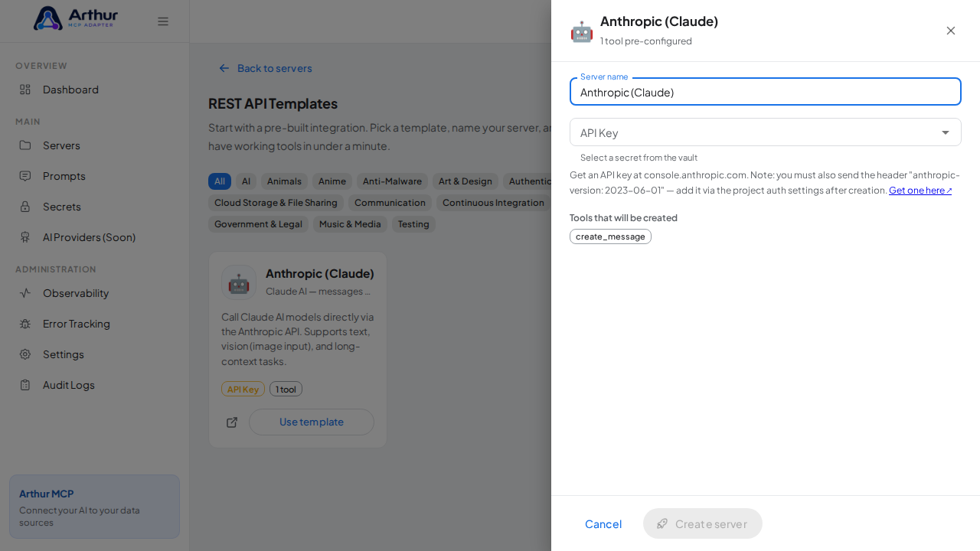The image size is (980, 551).
Task: Click Use template button
Action: click(312, 422)
